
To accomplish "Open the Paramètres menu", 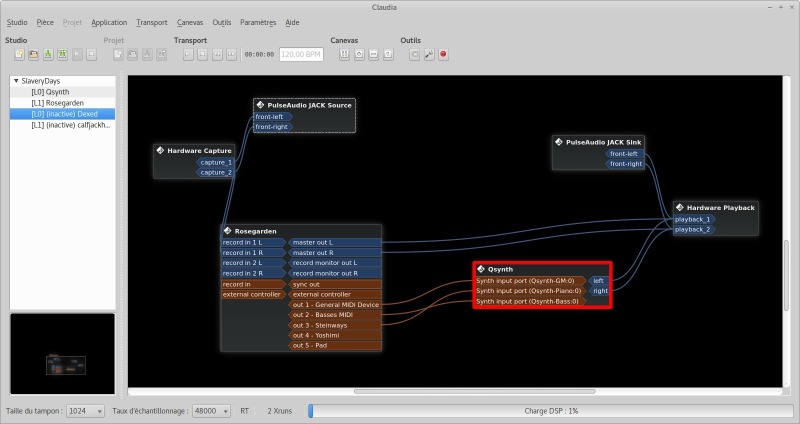I will pyautogui.click(x=257, y=22).
